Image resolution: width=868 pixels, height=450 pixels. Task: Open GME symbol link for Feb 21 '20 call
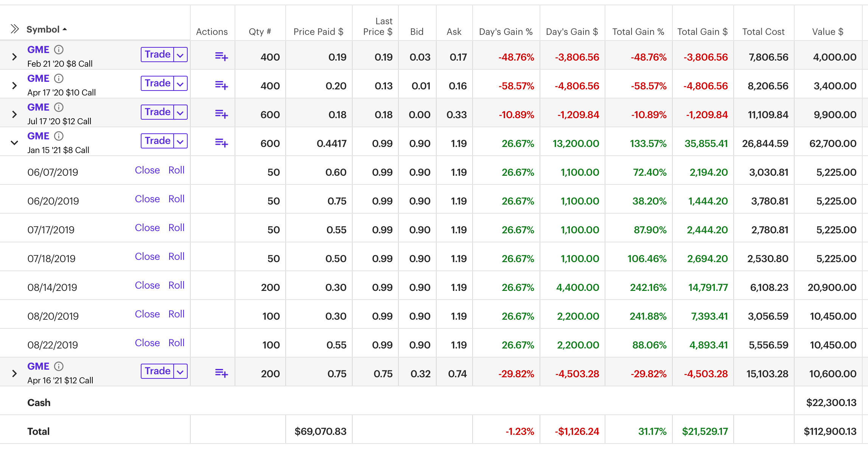pos(38,50)
